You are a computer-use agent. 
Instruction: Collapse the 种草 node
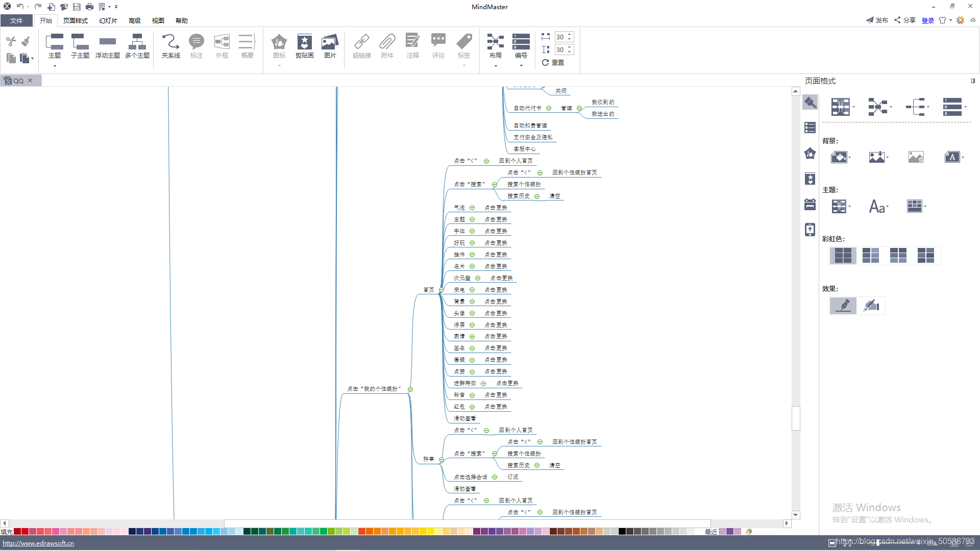pyautogui.click(x=442, y=459)
